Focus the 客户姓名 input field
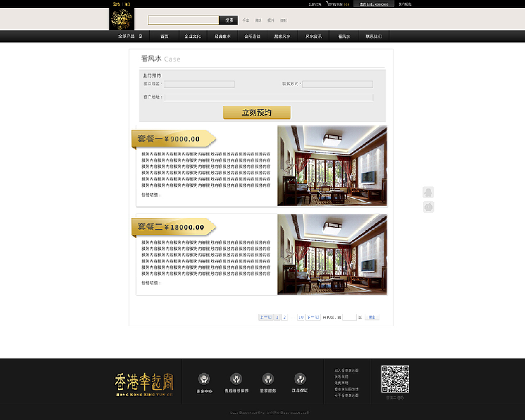Image resolution: width=525 pixels, height=420 pixels. click(x=199, y=84)
